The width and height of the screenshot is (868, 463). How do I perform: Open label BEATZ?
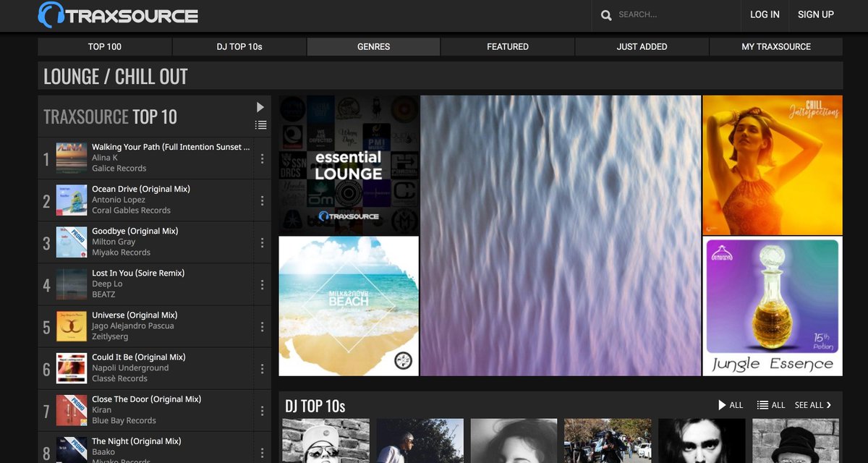tap(103, 294)
